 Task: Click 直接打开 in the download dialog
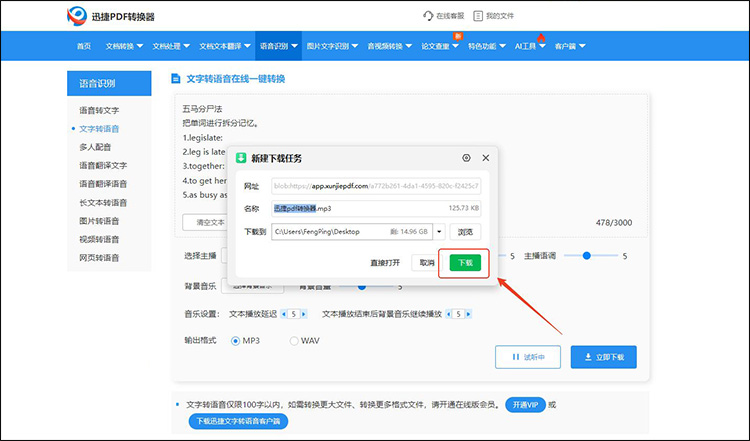[x=385, y=263]
